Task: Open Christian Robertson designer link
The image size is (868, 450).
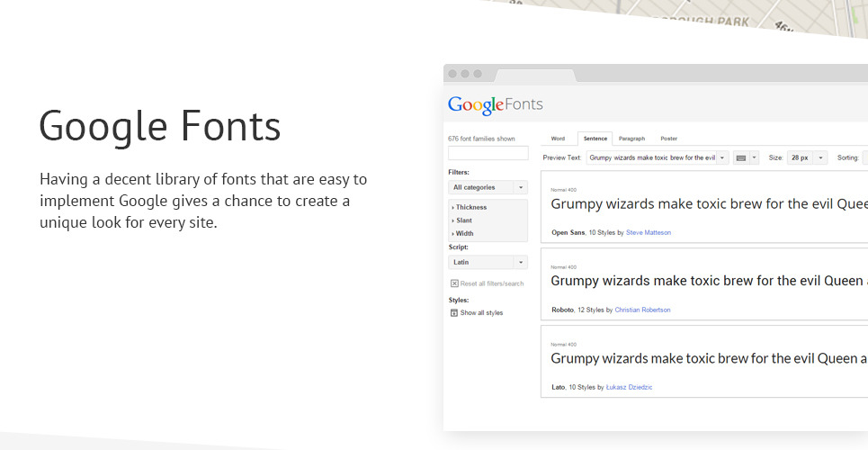Action: 642,310
